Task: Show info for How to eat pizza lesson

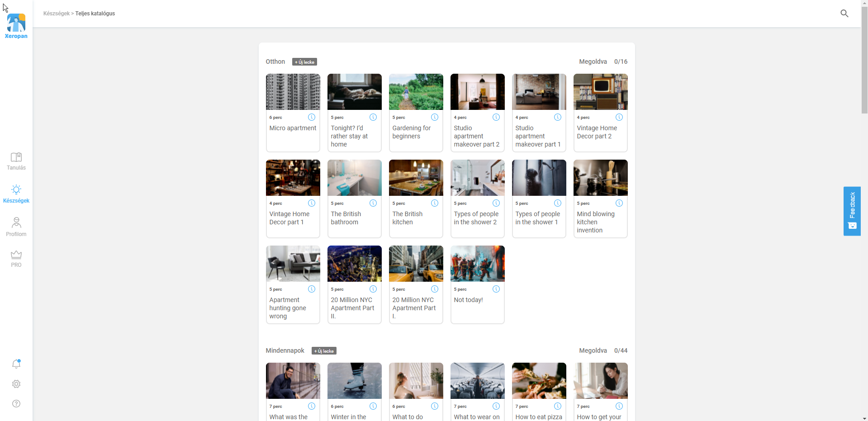Action: coord(558,406)
